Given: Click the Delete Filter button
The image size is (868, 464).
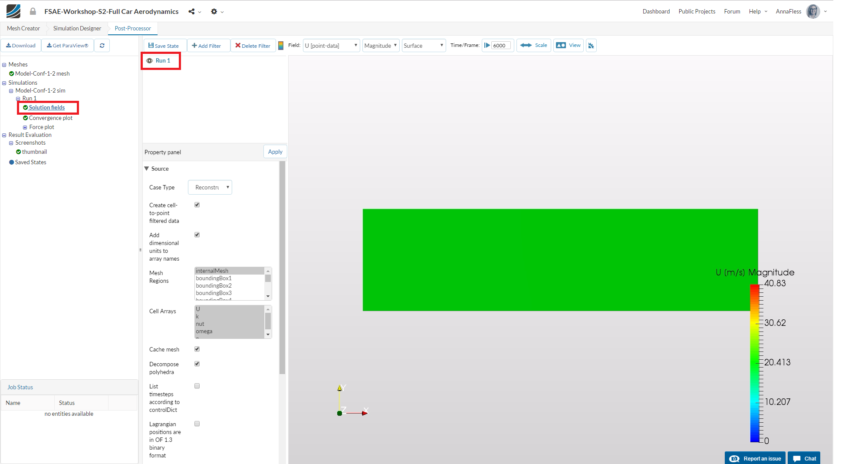Looking at the screenshot, I should [253, 46].
